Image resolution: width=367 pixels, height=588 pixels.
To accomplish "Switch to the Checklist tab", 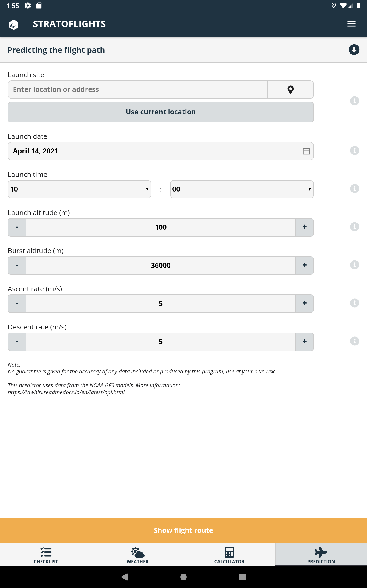I will [x=46, y=555].
